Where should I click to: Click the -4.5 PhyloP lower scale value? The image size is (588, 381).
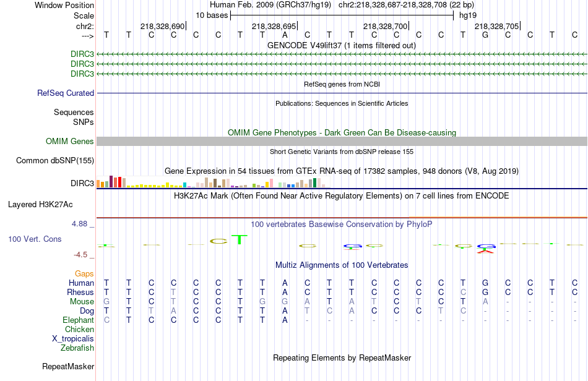pos(80,255)
